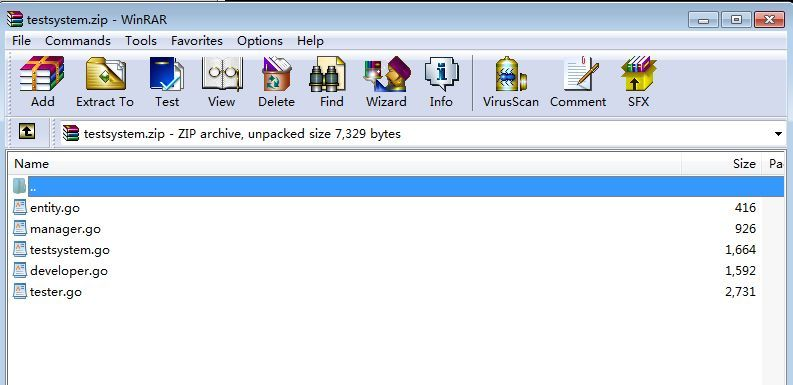Image resolution: width=793 pixels, height=385 pixels.
Task: Click the Find binoculars toolbar icon
Action: [x=327, y=74]
